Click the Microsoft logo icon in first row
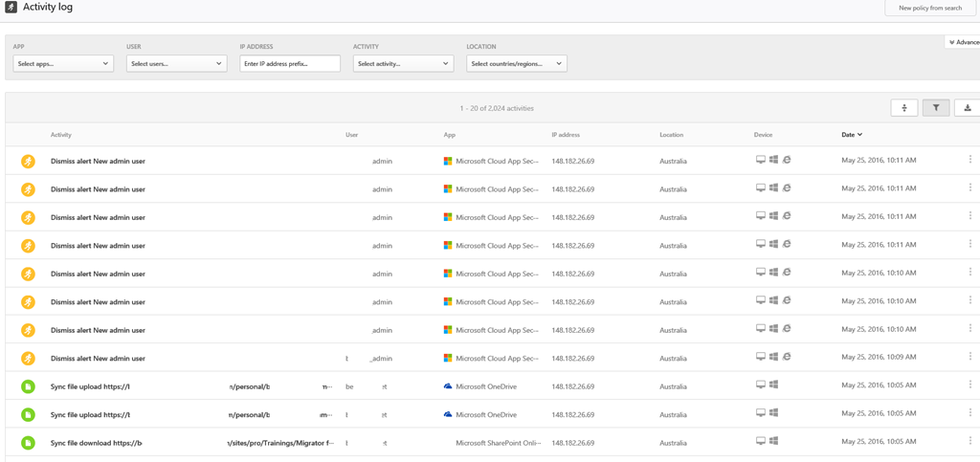The image size is (980, 462). click(x=448, y=162)
